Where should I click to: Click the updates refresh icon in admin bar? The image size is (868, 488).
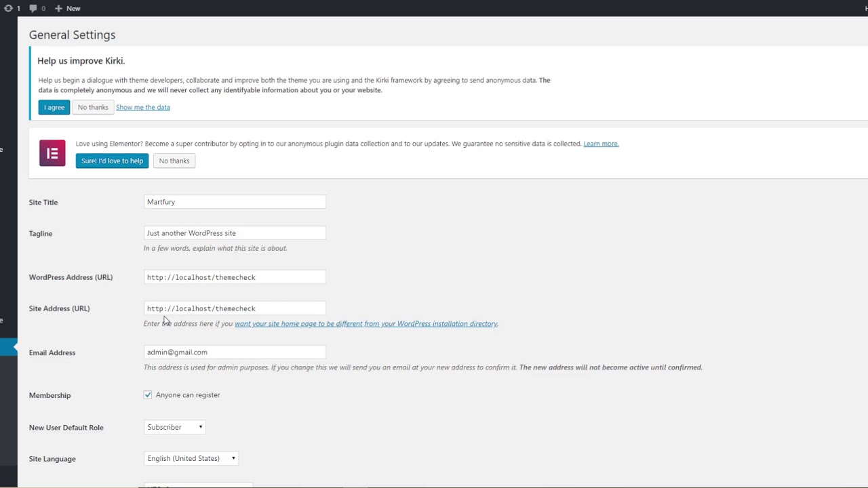point(8,8)
